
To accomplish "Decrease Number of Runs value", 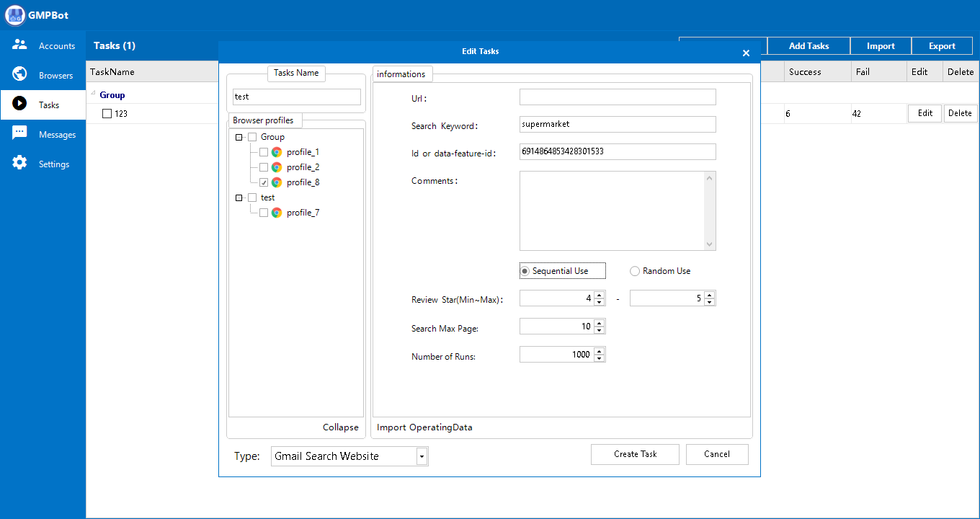I will (x=600, y=358).
